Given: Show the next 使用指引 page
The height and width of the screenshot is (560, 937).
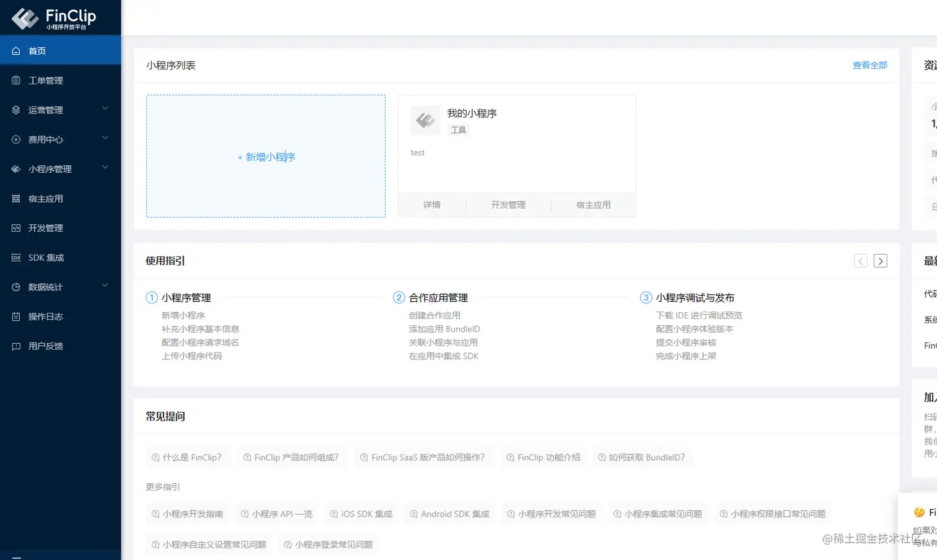Looking at the screenshot, I should click(x=881, y=261).
